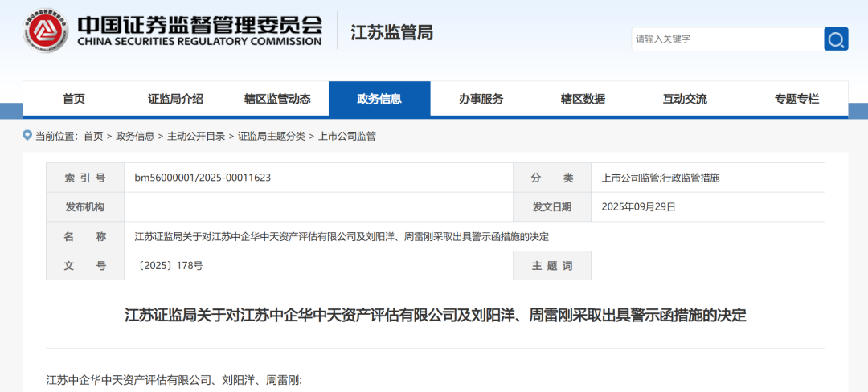The height and width of the screenshot is (392, 868).
Task: Open the 辖区数据 navigation tab
Action: click(x=583, y=100)
